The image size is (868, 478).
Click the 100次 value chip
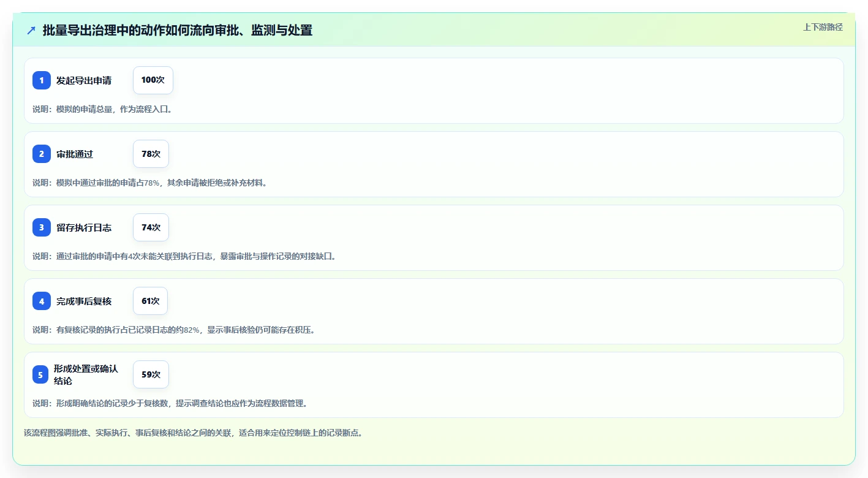[x=153, y=80]
